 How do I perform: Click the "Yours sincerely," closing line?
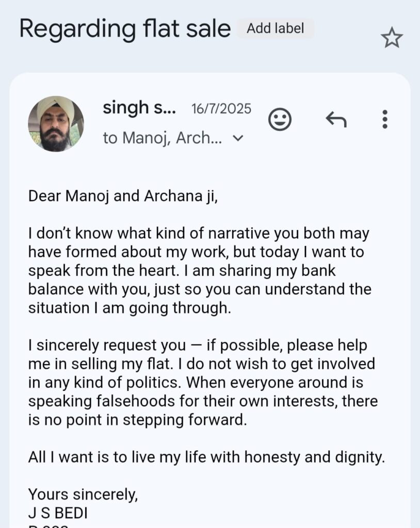(x=83, y=494)
